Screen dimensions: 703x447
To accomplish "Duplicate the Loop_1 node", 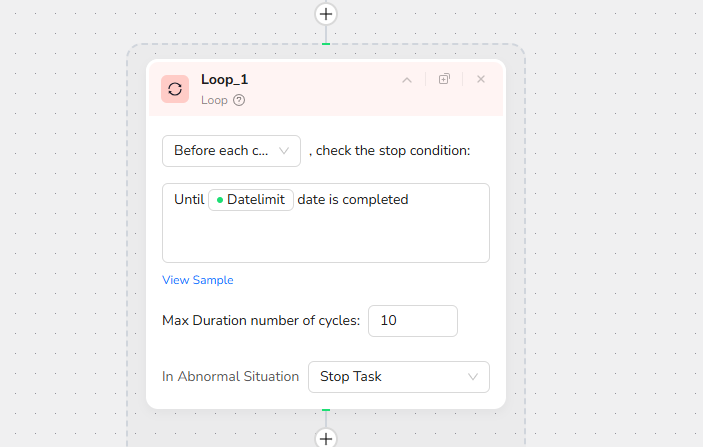I will click(x=444, y=79).
